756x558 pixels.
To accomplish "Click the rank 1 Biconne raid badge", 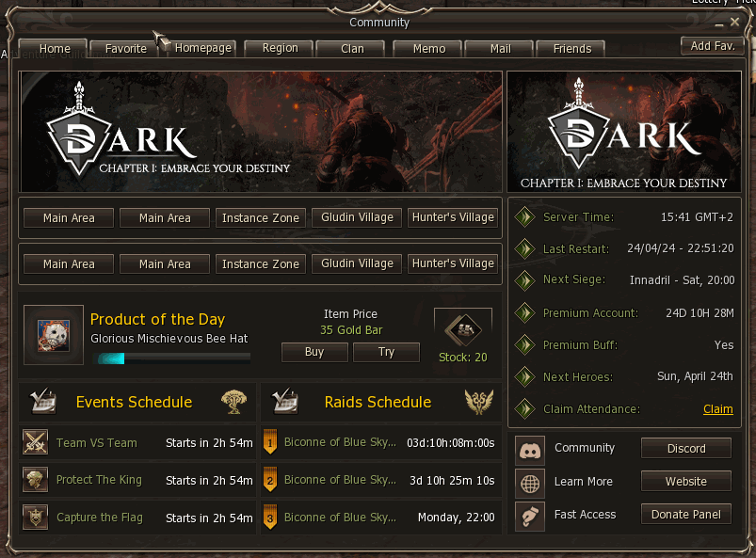I will [270, 442].
